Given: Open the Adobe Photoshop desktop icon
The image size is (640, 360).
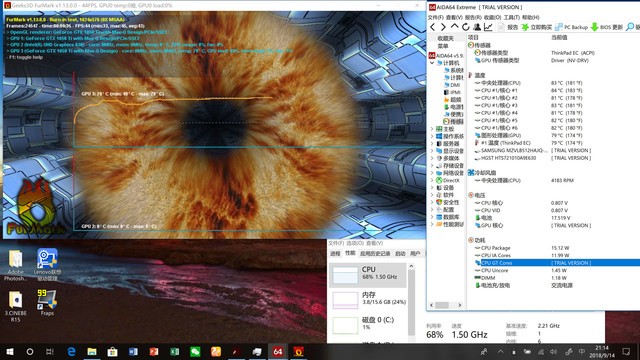Looking at the screenshot, I should click(16, 265).
